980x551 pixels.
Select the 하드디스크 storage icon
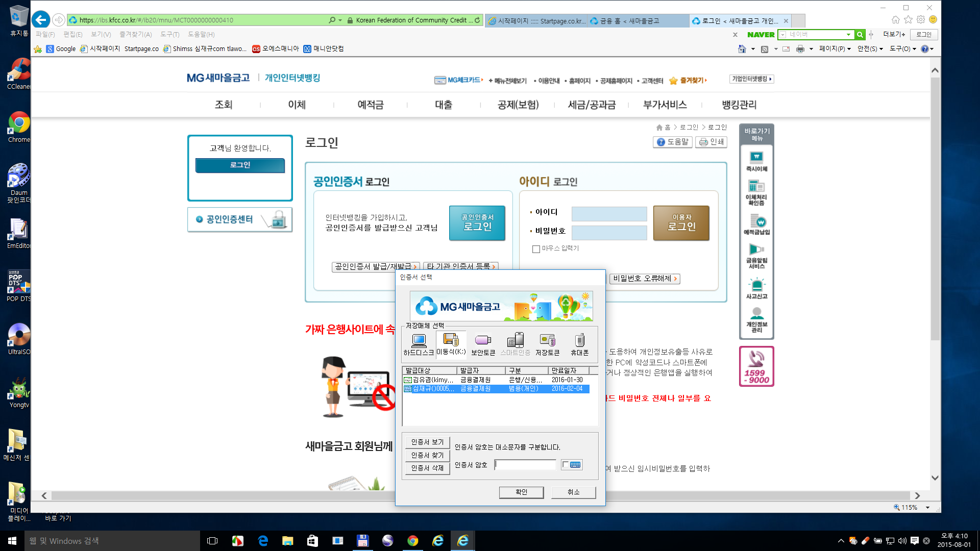(419, 344)
